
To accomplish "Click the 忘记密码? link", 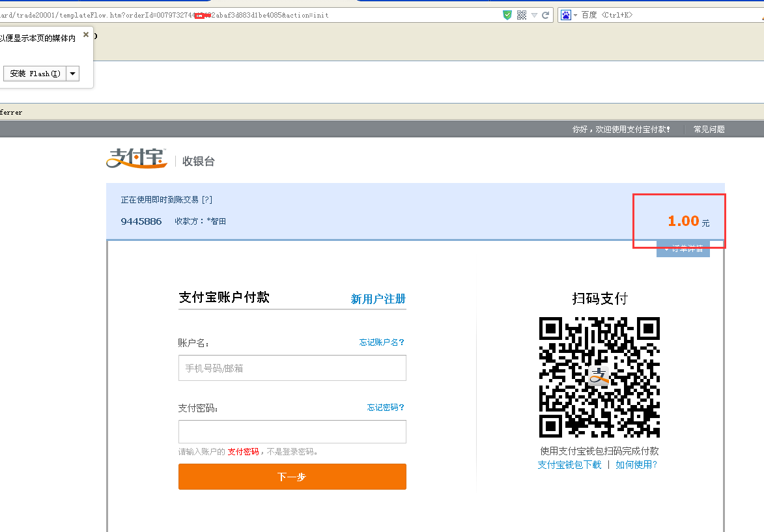I will [386, 407].
